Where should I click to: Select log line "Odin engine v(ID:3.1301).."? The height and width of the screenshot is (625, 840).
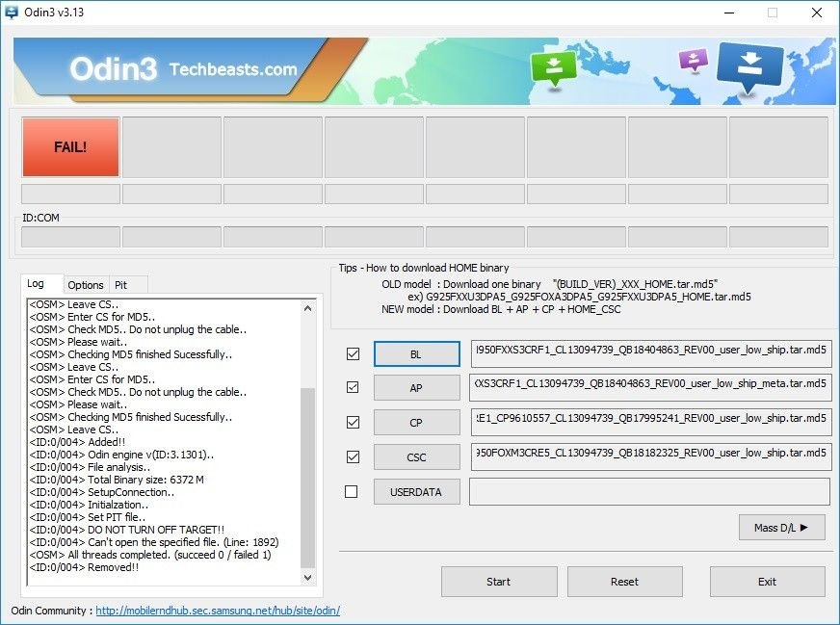point(121,455)
